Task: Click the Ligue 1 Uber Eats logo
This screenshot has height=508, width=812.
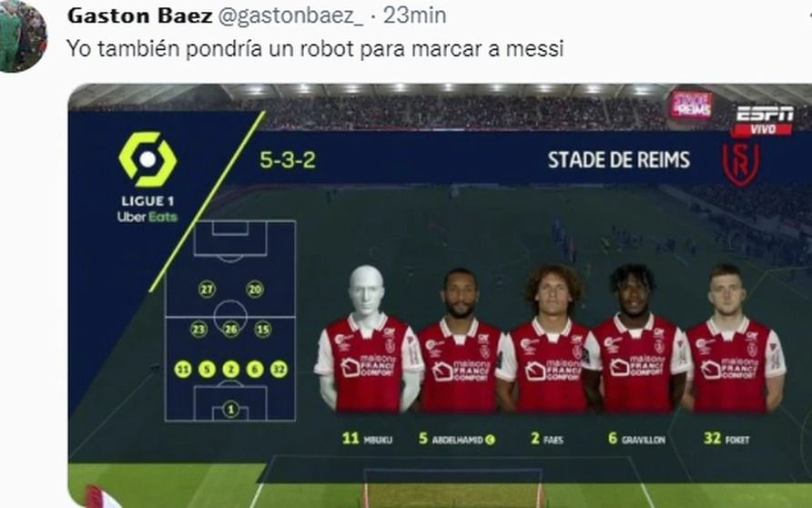Action: tap(147, 178)
